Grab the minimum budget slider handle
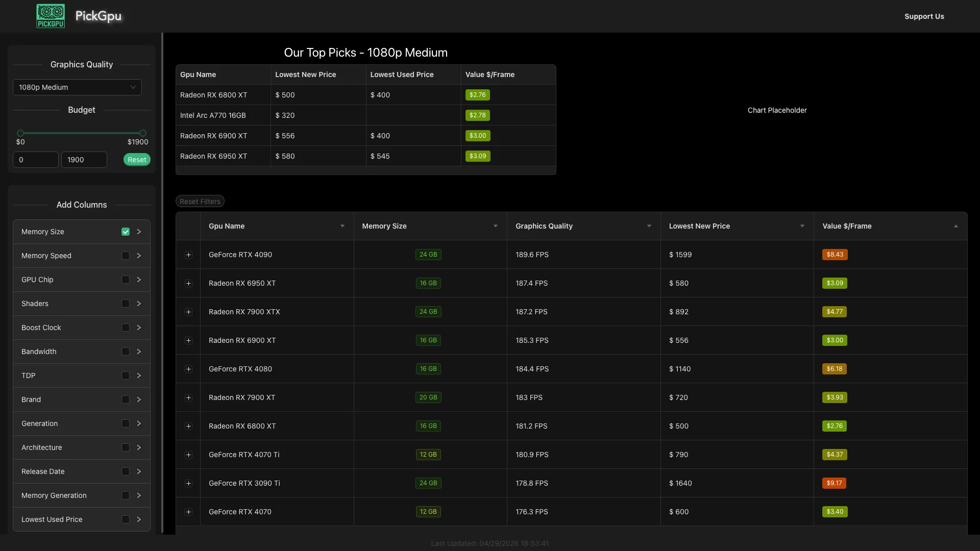980x551 pixels. (x=20, y=133)
